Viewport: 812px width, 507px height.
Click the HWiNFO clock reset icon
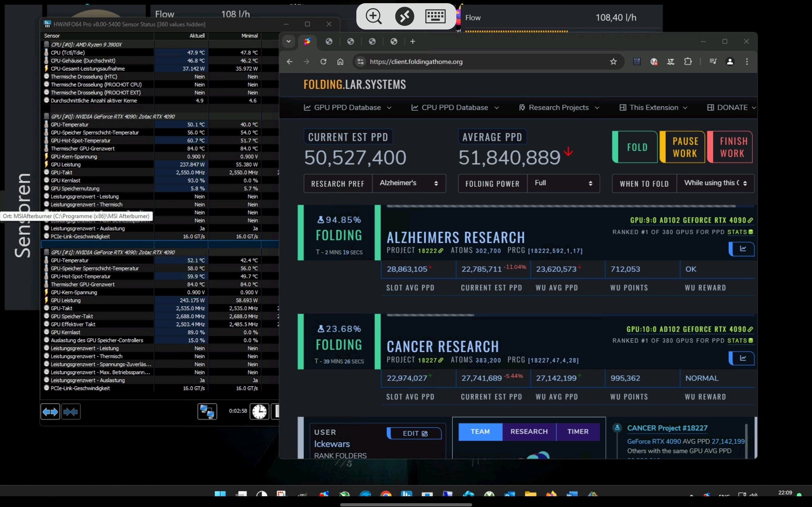click(260, 412)
